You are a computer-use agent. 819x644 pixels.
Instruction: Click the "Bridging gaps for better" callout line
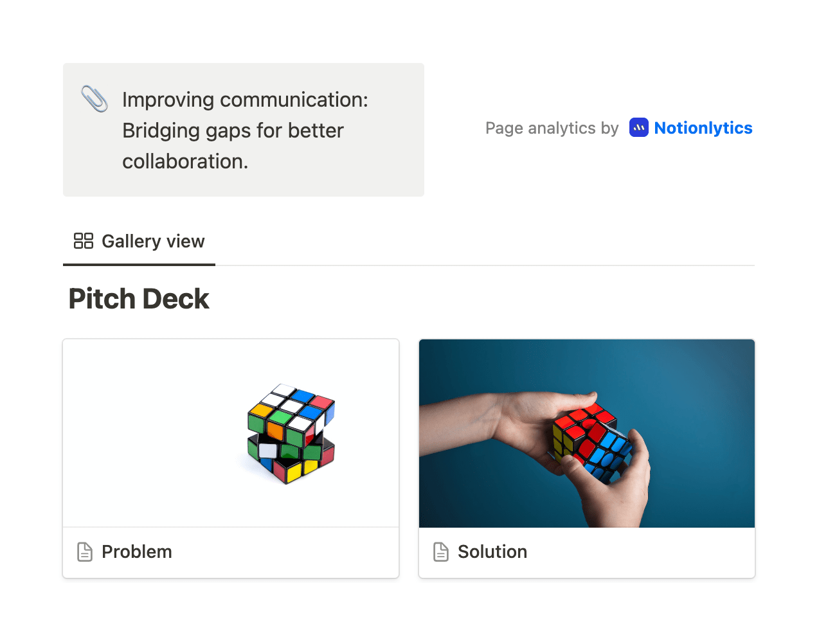coord(233,130)
